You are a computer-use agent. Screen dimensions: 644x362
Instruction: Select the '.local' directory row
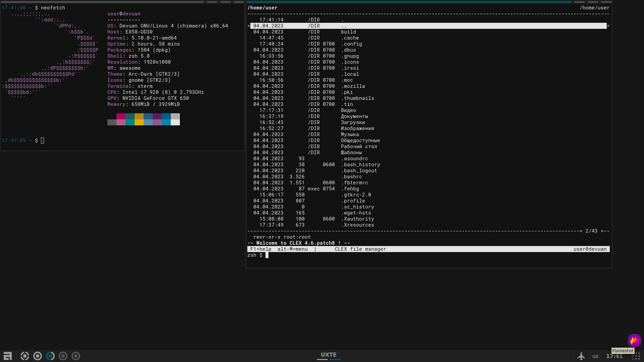click(x=429, y=74)
